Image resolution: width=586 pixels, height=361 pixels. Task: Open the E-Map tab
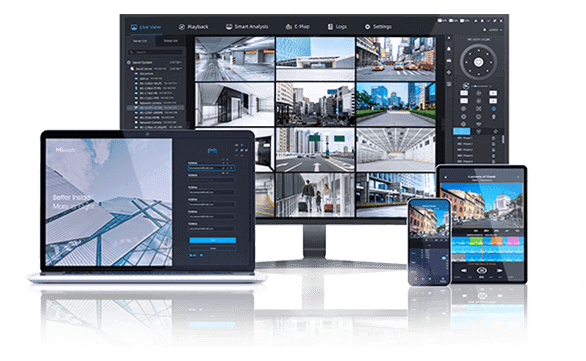click(x=297, y=27)
